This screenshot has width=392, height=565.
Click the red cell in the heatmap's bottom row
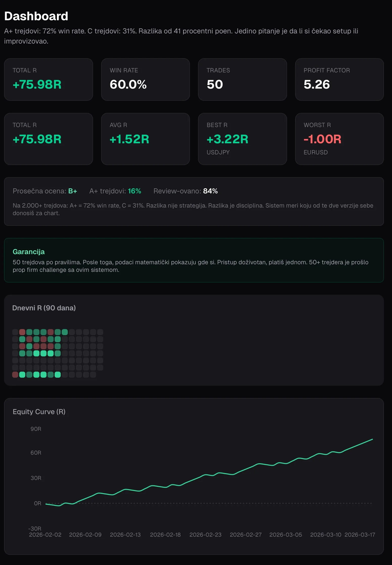[x=15, y=375]
